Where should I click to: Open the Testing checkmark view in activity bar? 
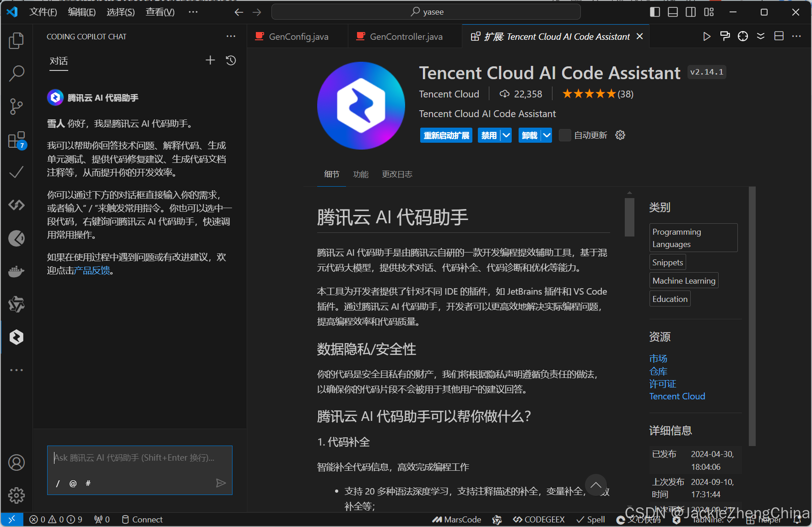tap(16, 172)
